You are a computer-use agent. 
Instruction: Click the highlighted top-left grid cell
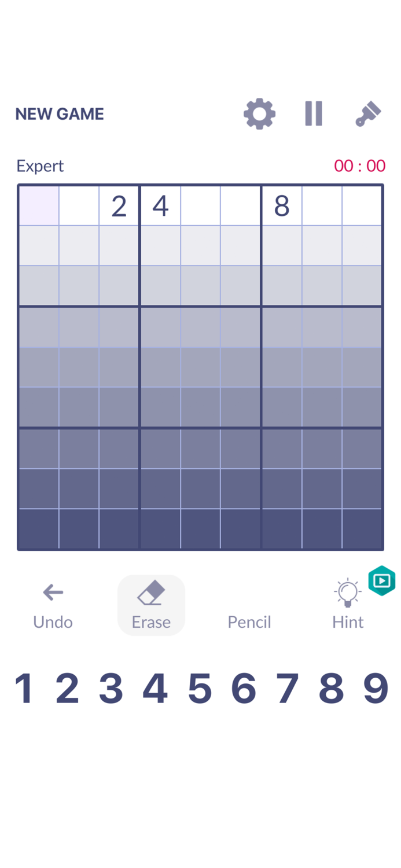[x=38, y=205]
